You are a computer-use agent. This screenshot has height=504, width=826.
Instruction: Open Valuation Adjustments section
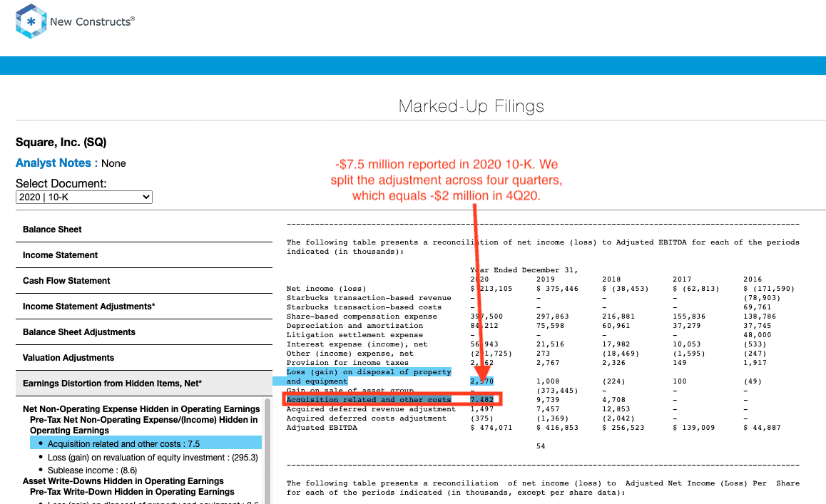(144, 358)
